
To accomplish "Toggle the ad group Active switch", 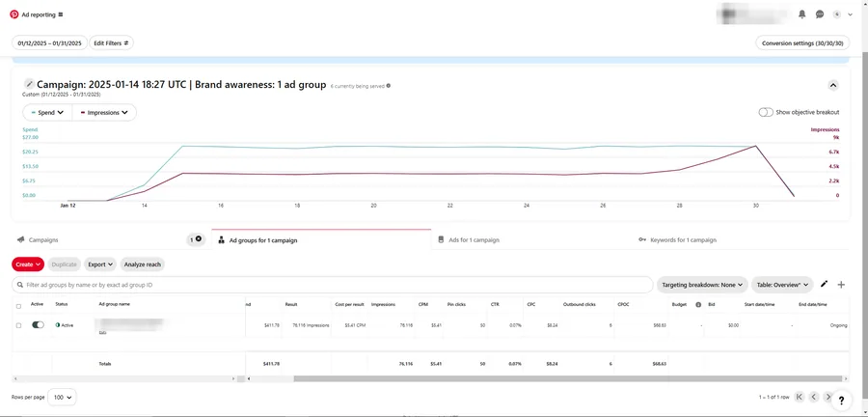I will coord(39,325).
